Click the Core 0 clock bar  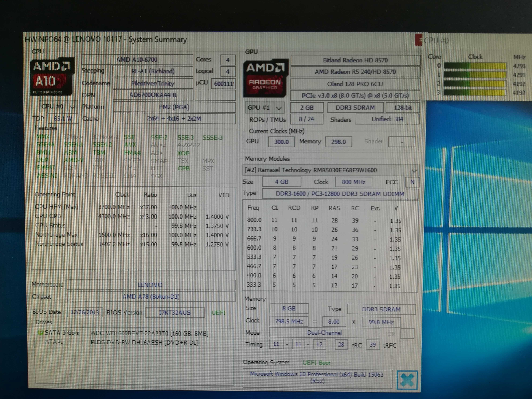click(475, 66)
